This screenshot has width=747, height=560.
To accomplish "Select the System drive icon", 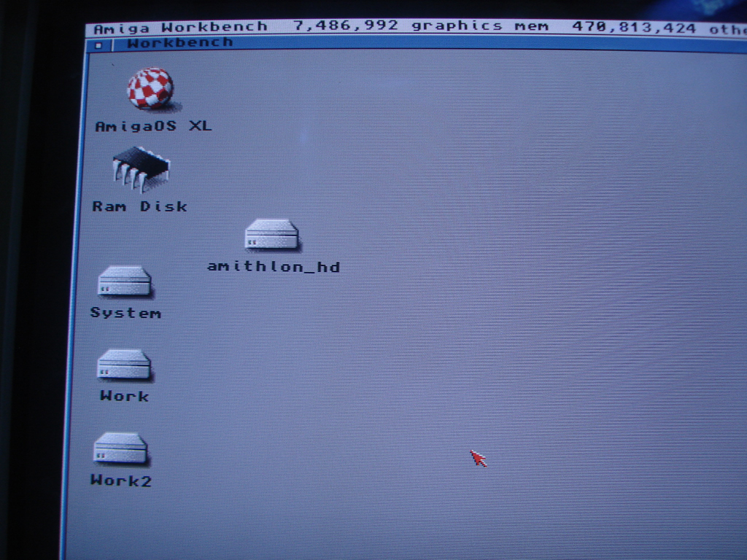I will [125, 281].
